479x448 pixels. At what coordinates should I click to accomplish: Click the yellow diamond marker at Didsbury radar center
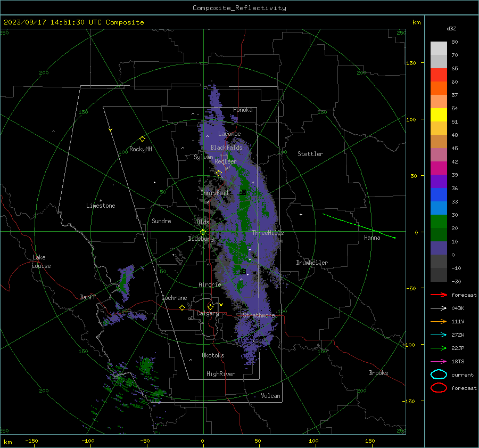point(203,232)
